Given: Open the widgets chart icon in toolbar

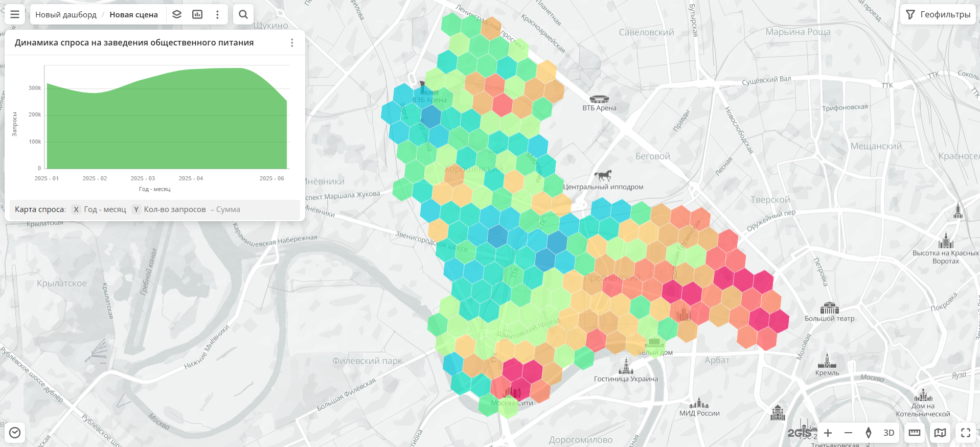Looking at the screenshot, I should 197,14.
